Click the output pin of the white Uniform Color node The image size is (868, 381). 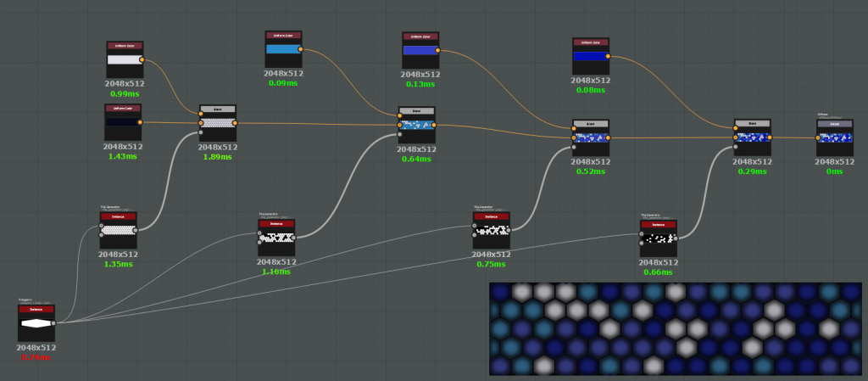click(142, 59)
